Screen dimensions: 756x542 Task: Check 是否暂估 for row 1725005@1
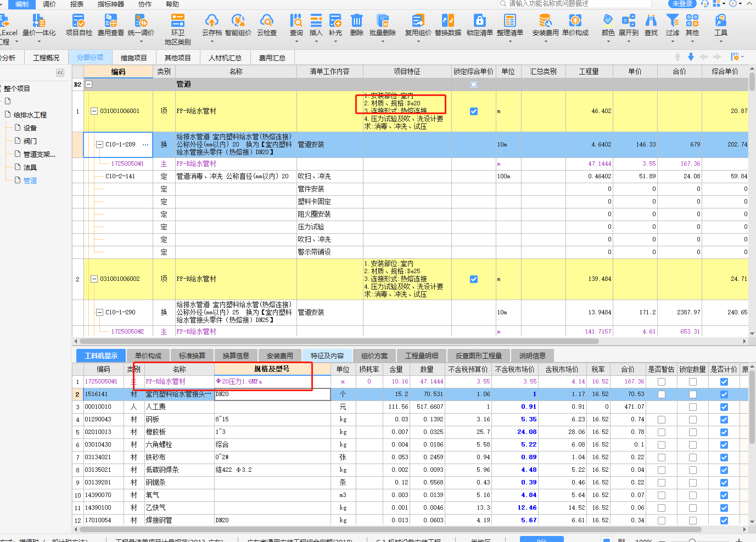(662, 382)
